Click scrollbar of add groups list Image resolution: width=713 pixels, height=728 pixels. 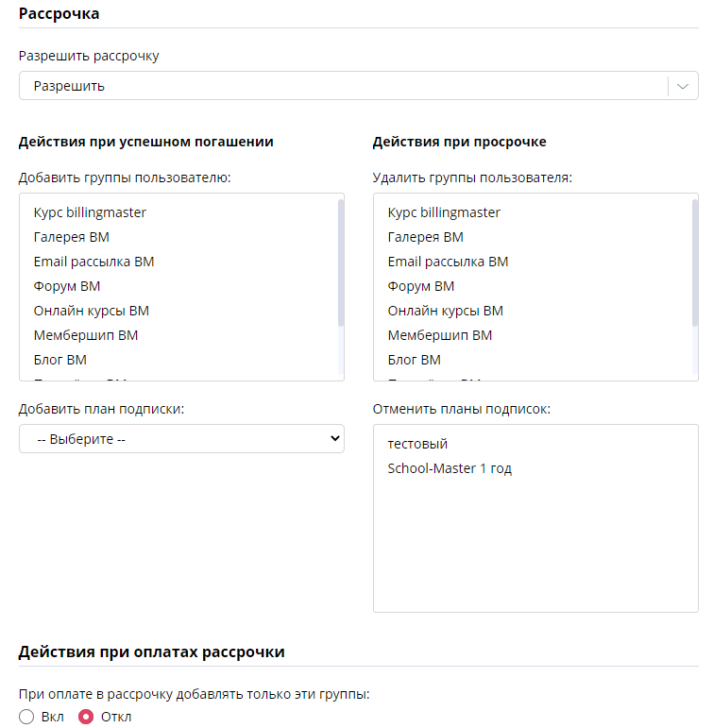pos(341,262)
